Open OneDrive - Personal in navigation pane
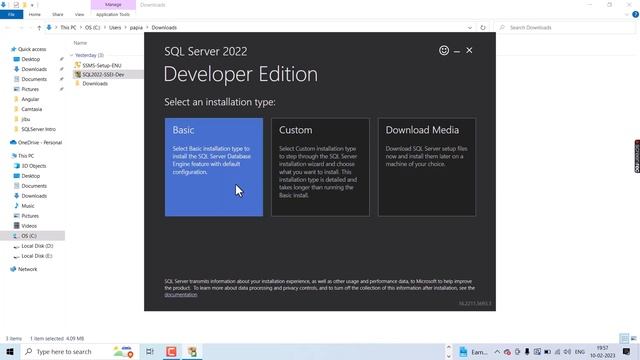This screenshot has height=360, width=640. (40, 142)
